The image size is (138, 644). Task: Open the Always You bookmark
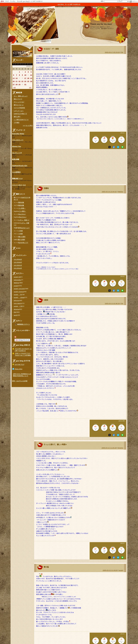pos(17,147)
